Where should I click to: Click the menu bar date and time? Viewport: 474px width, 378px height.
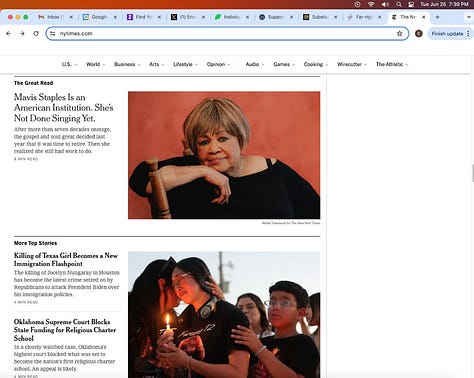point(444,4)
